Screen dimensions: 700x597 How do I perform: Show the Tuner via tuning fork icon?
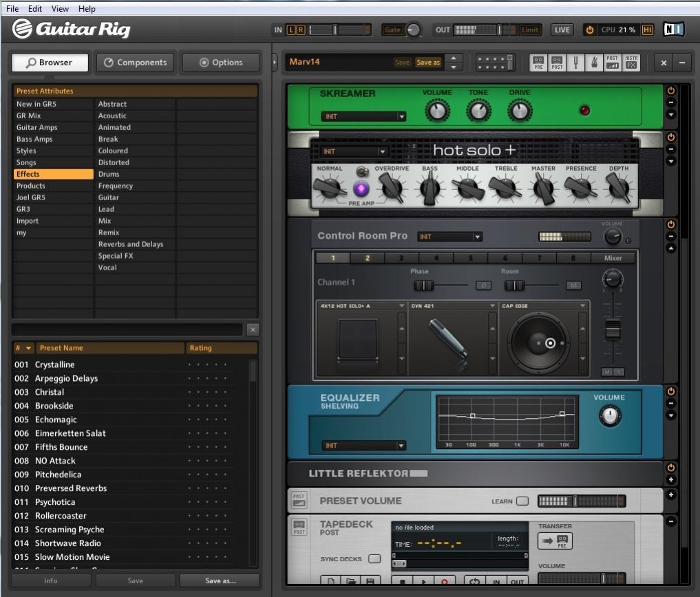click(575, 63)
